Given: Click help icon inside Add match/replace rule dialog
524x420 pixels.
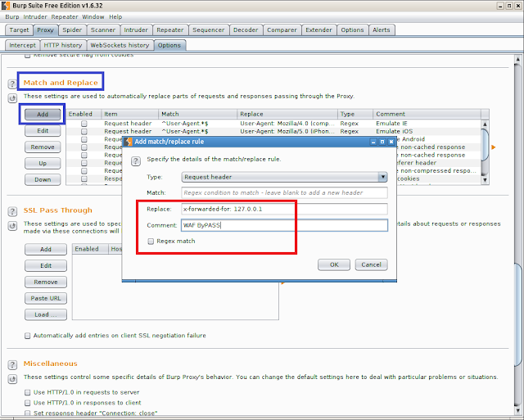Looking at the screenshot, I should tap(135, 161).
